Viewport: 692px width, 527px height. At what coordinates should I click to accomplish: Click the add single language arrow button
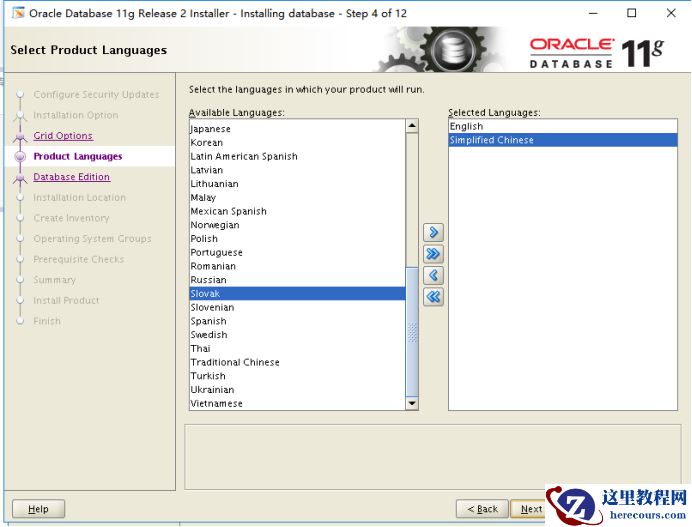[433, 232]
